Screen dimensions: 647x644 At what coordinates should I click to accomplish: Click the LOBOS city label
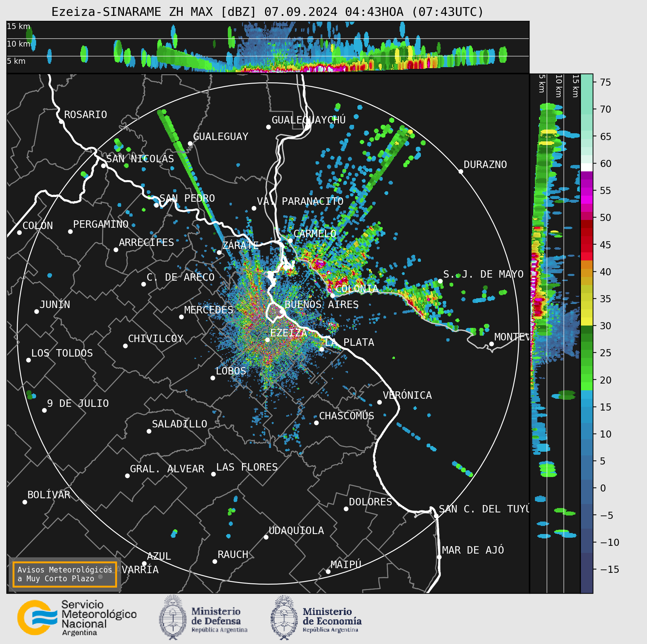231,371
